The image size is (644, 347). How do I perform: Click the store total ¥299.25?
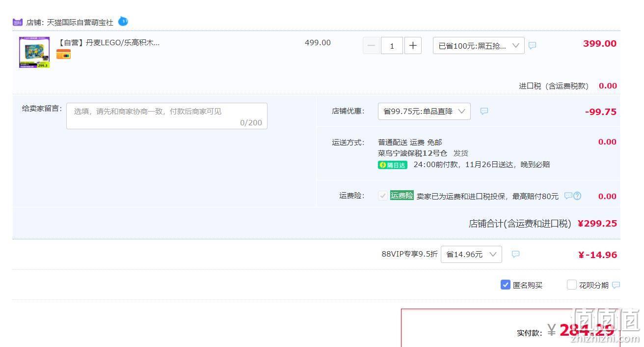tap(597, 223)
